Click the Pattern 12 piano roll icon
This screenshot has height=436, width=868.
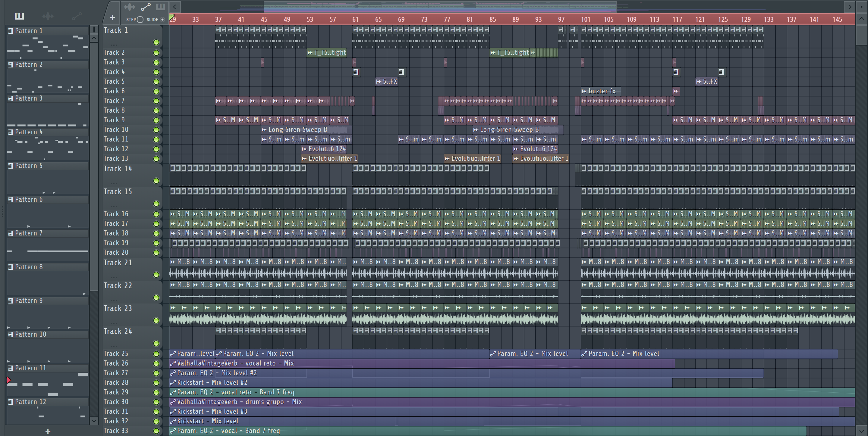click(x=11, y=402)
